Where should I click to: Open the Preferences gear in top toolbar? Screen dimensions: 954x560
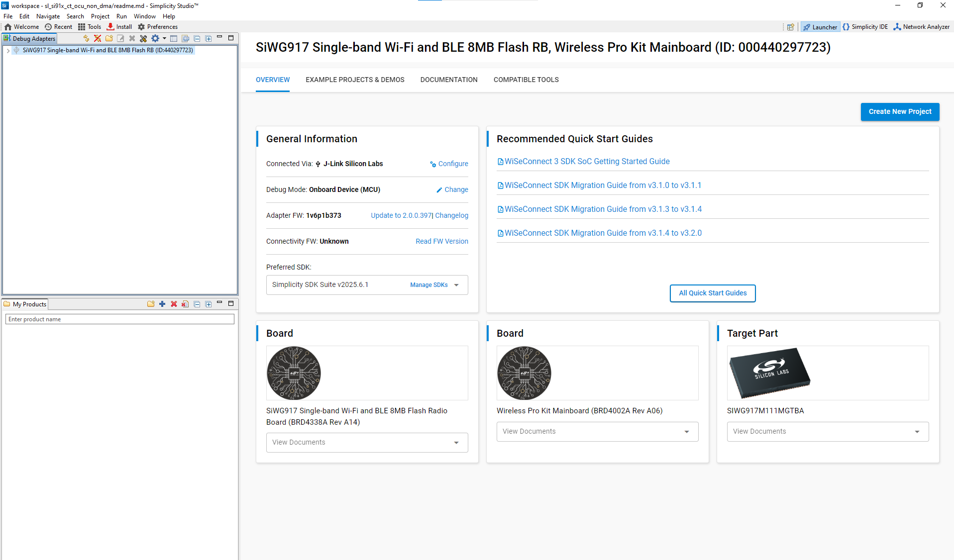pyautogui.click(x=141, y=27)
